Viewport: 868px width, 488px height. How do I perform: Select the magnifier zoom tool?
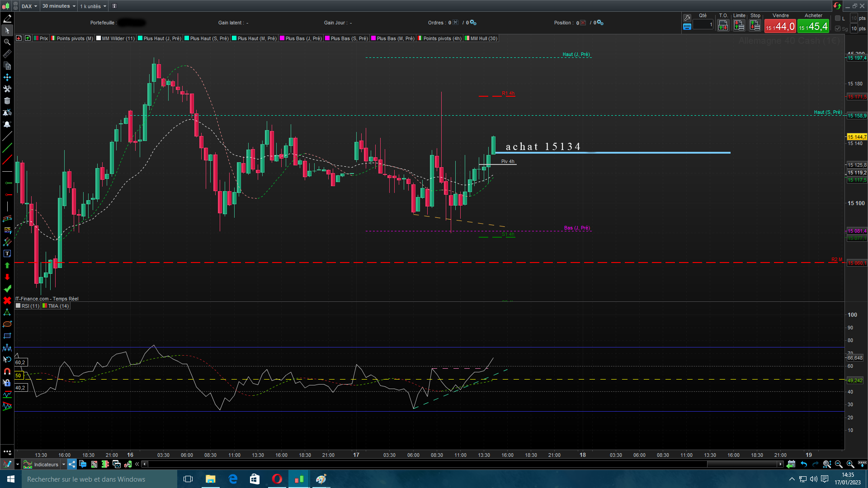pyautogui.click(x=7, y=42)
